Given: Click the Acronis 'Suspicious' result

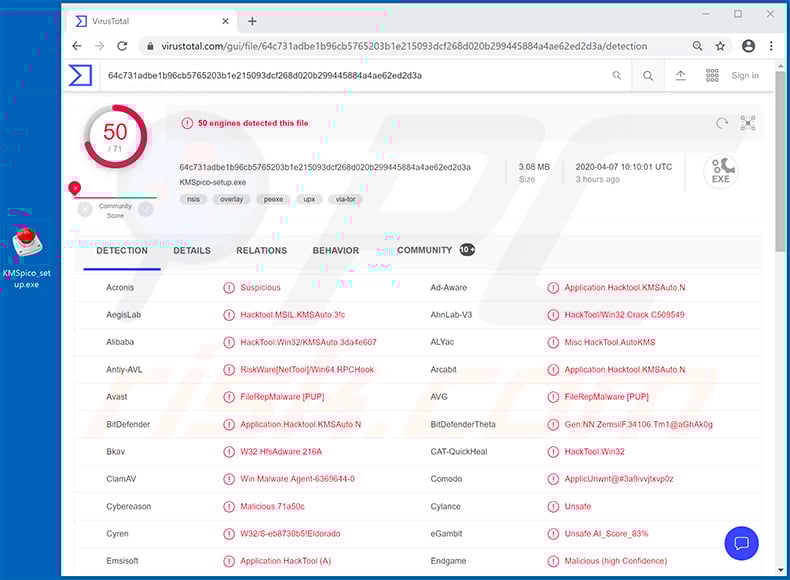Looking at the screenshot, I should coord(260,287).
